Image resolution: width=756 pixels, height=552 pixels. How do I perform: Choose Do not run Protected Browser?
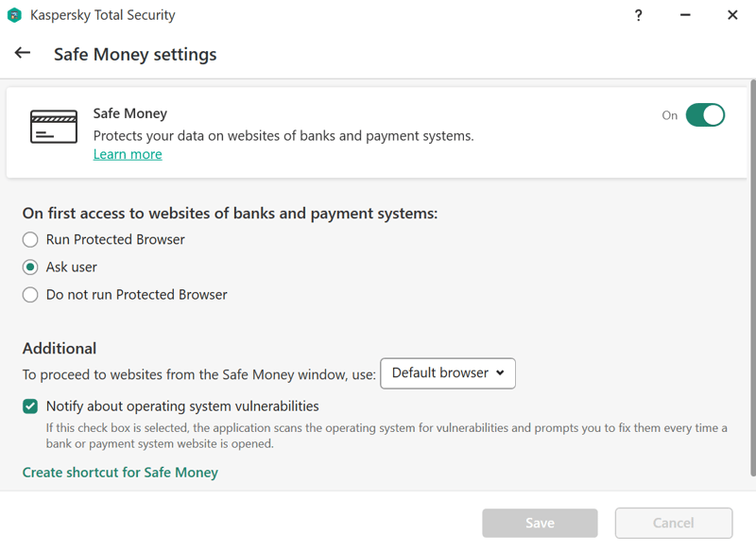[30, 295]
